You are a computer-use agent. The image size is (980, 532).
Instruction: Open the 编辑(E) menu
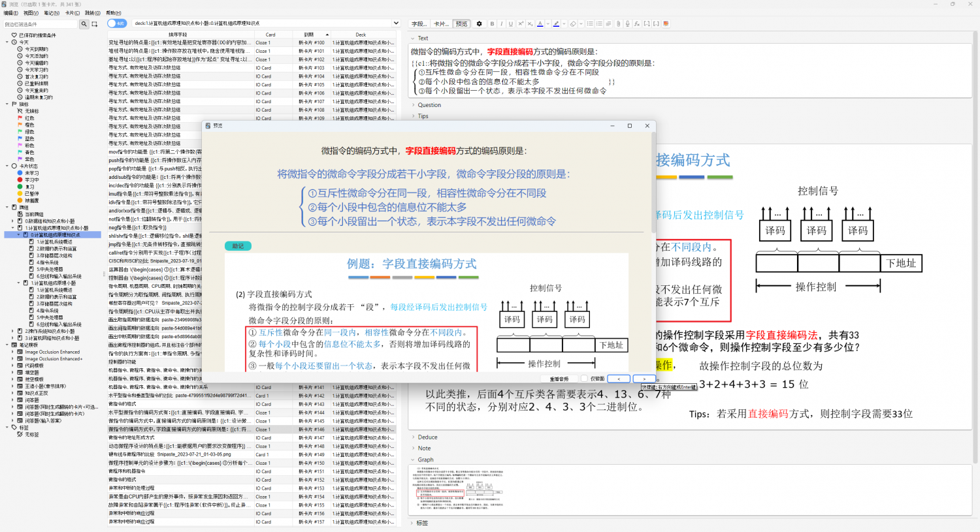10,13
